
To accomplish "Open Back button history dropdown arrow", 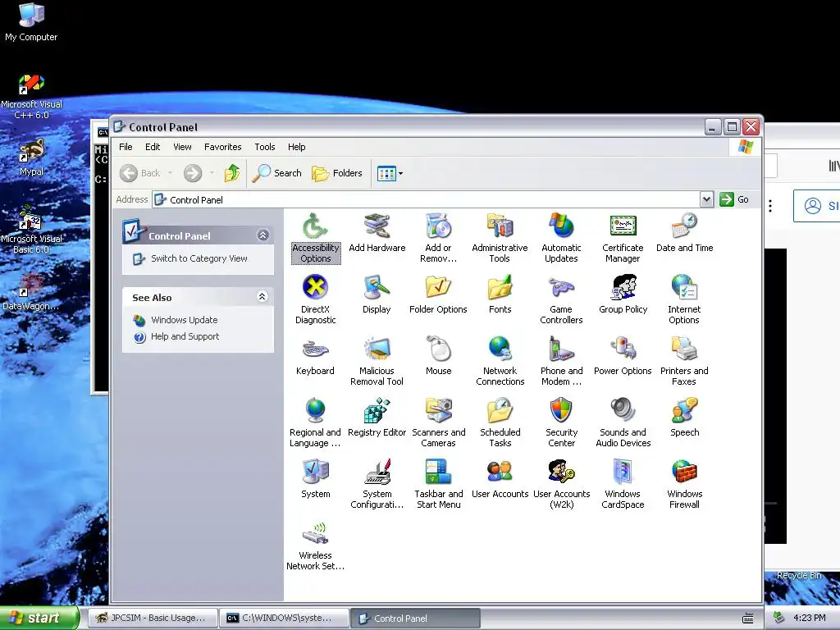I will 171,173.
